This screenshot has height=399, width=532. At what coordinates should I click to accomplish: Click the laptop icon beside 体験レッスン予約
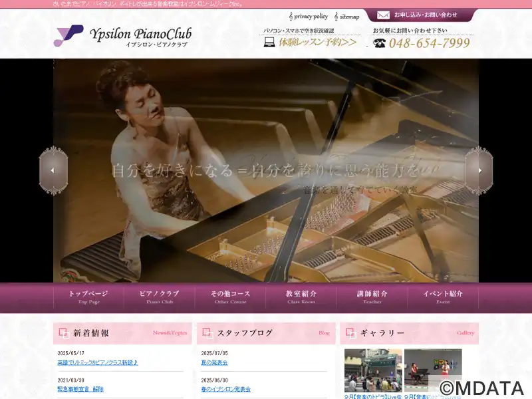coord(269,42)
